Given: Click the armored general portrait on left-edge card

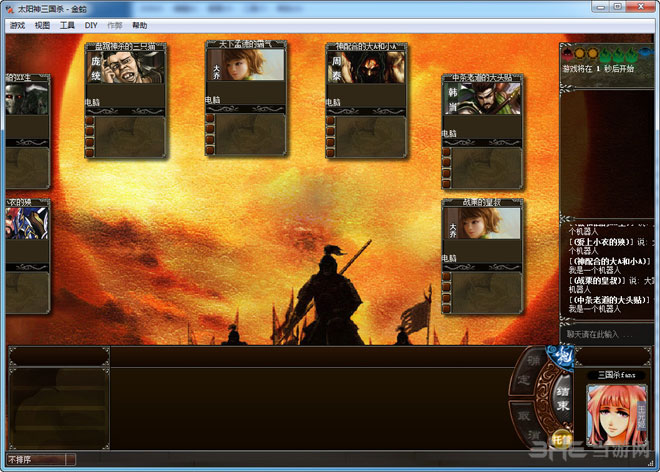Looking at the screenshot, I should coord(27,223).
